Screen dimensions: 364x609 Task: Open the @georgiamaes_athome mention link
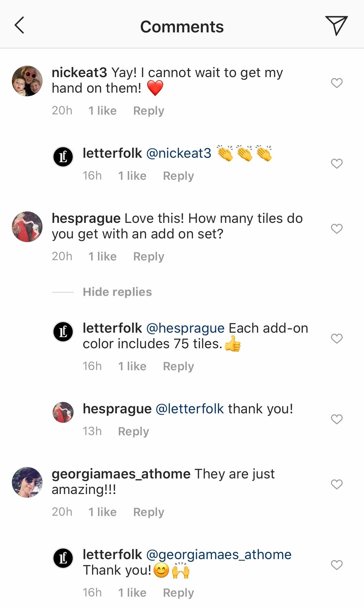[219, 555]
